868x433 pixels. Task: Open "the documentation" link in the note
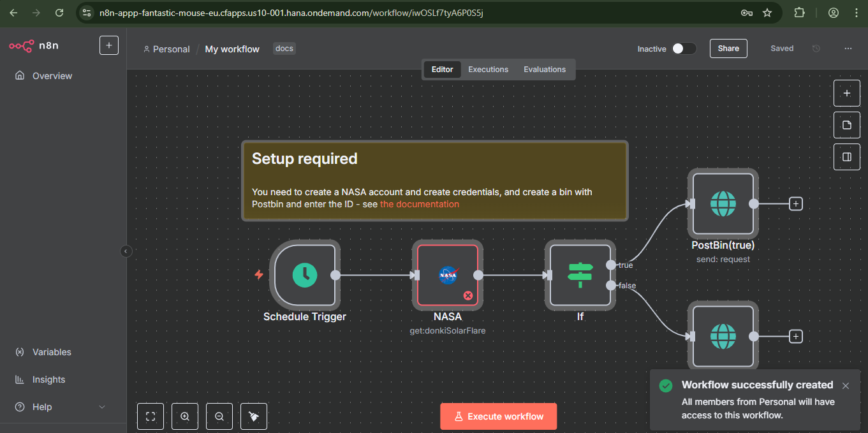tap(419, 203)
